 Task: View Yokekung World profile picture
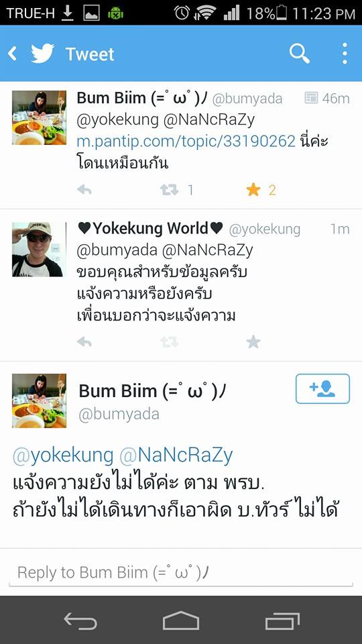point(39,250)
